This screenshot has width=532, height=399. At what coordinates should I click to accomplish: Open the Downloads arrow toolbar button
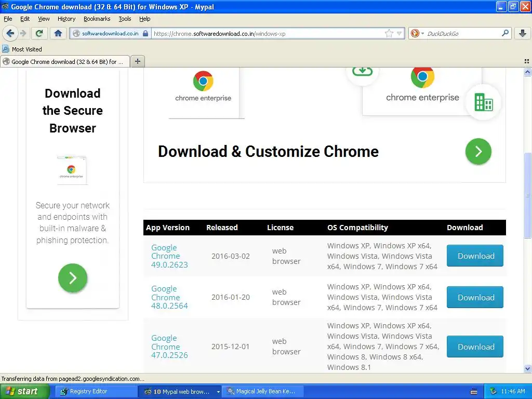(x=523, y=33)
